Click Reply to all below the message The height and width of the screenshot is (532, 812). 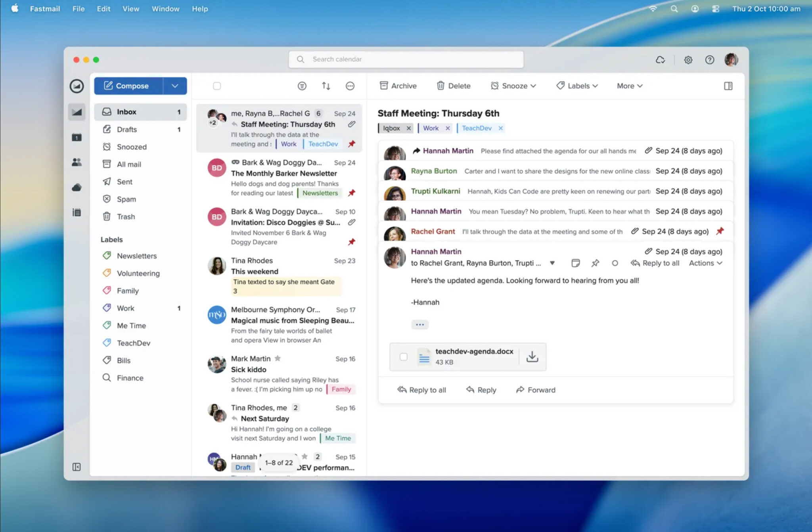tap(421, 390)
